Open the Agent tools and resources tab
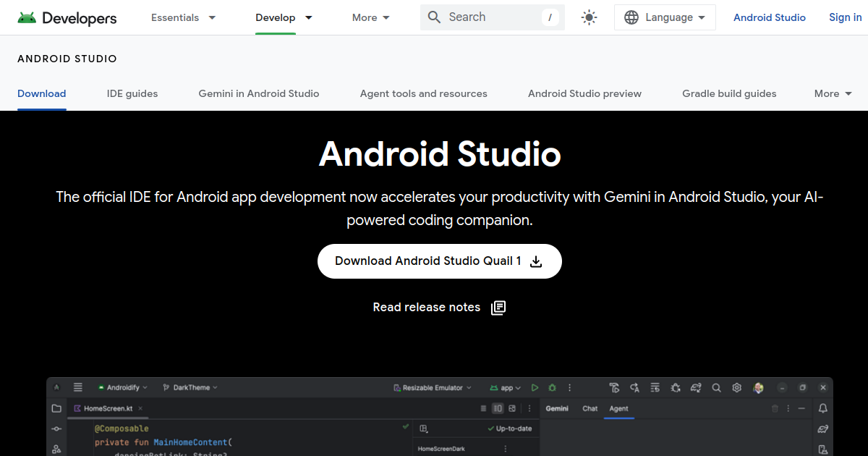868x456 pixels. click(x=424, y=93)
